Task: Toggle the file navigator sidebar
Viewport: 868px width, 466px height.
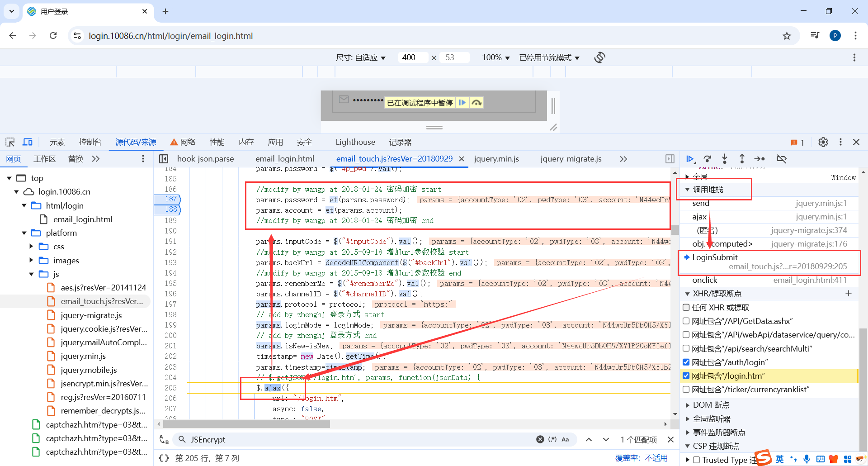Action: click(x=164, y=159)
